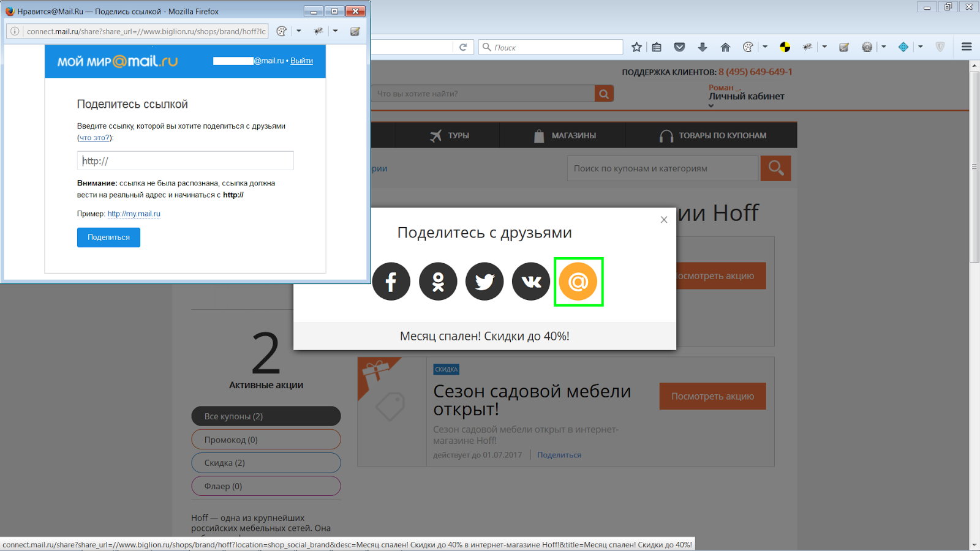
Task: Open Downloads arrow icon
Action: tap(703, 47)
